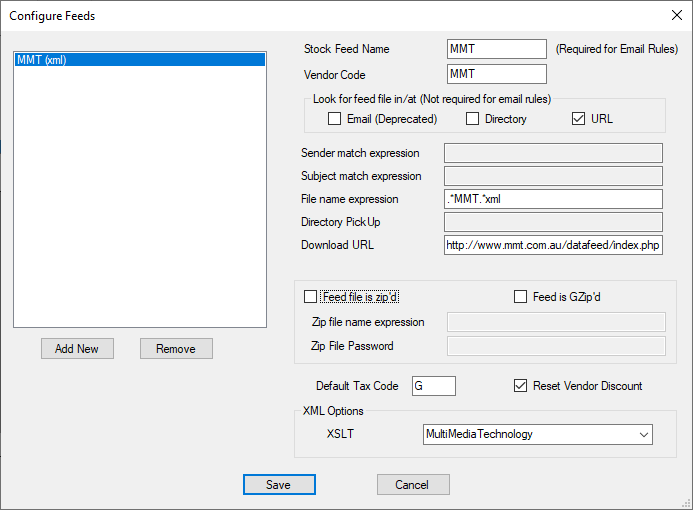Close the Configure Feeds dialog

pos(675,15)
